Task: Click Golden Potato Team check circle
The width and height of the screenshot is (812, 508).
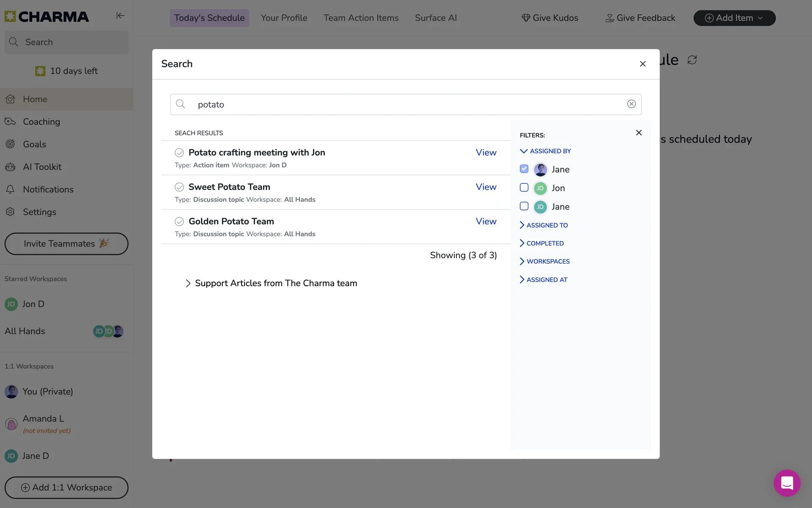Action: 179,221
